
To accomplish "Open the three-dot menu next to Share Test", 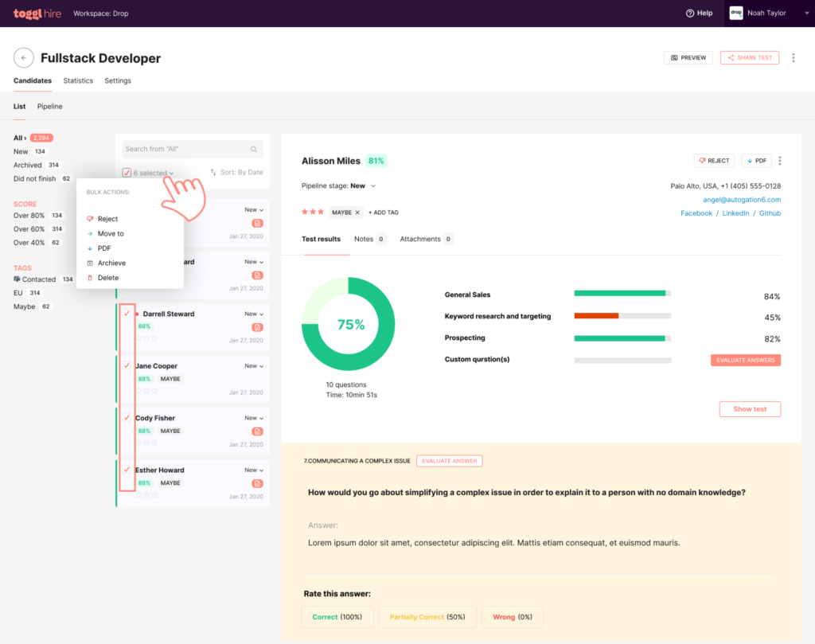I will [793, 57].
